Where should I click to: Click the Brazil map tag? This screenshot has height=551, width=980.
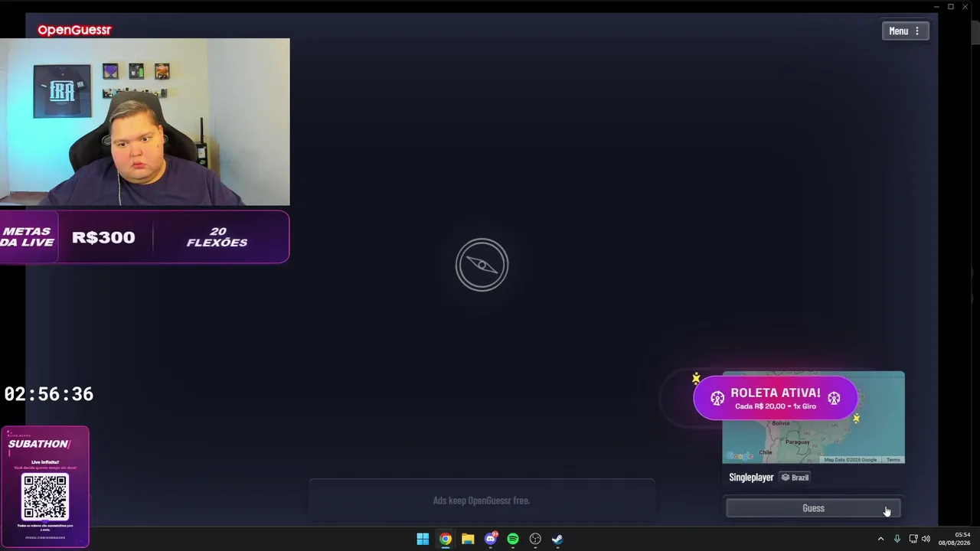coord(795,478)
